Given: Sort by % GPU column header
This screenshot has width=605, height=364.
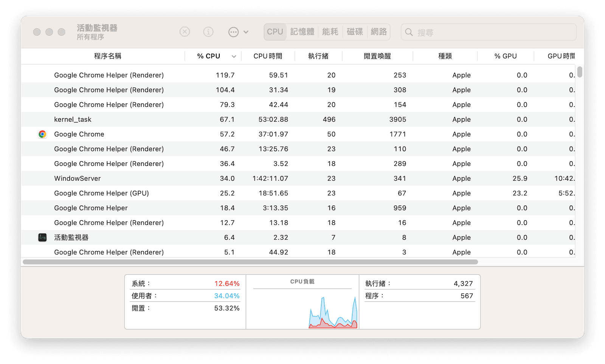Looking at the screenshot, I should [x=506, y=56].
